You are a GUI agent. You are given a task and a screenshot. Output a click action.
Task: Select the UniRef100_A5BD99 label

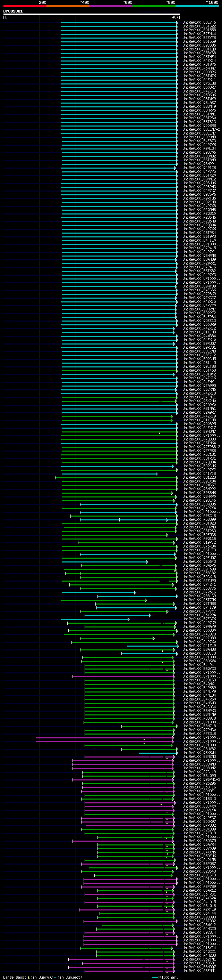[x=199, y=520]
